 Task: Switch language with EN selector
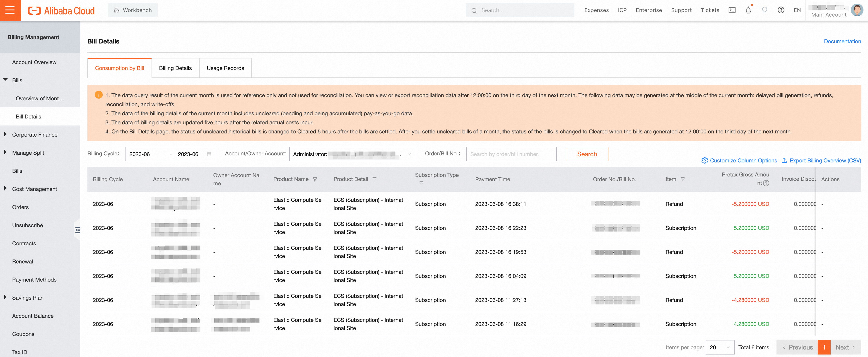pos(797,10)
